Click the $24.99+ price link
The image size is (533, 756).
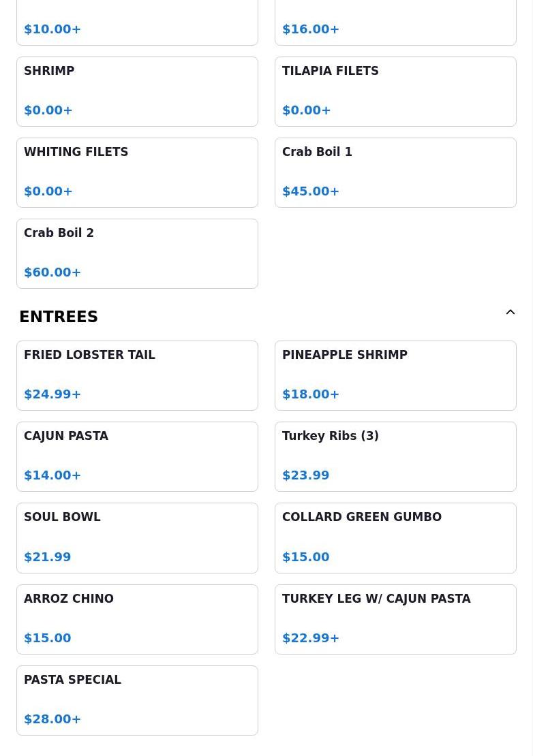pyautogui.click(x=52, y=394)
